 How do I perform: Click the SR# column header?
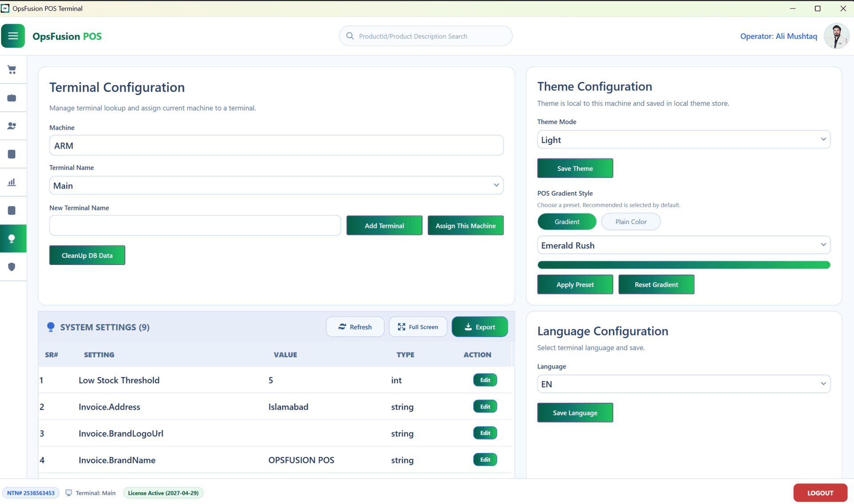52,355
